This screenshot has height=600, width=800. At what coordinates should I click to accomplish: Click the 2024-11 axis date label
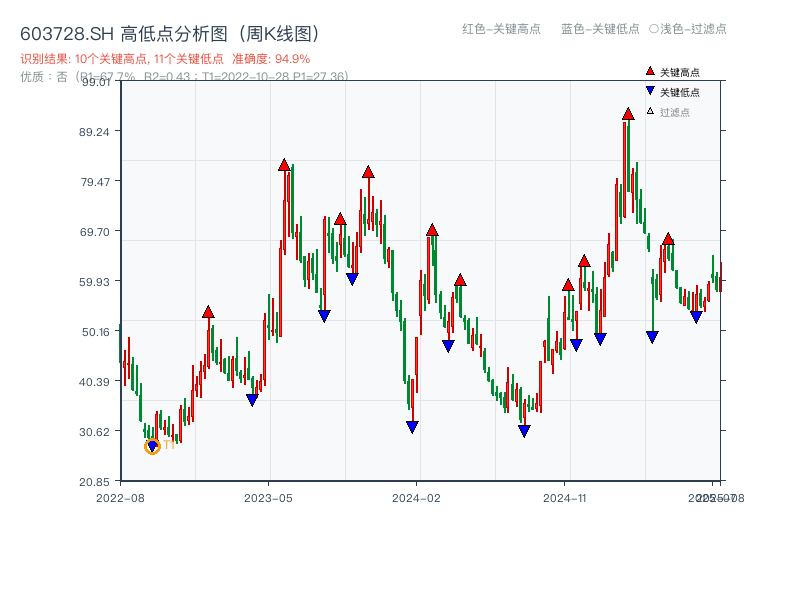563,497
